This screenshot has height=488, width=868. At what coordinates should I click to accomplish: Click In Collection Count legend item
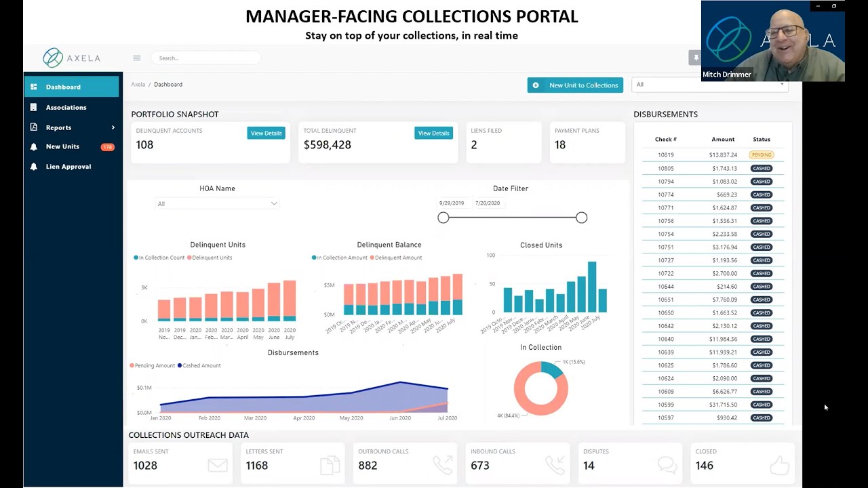[159, 258]
